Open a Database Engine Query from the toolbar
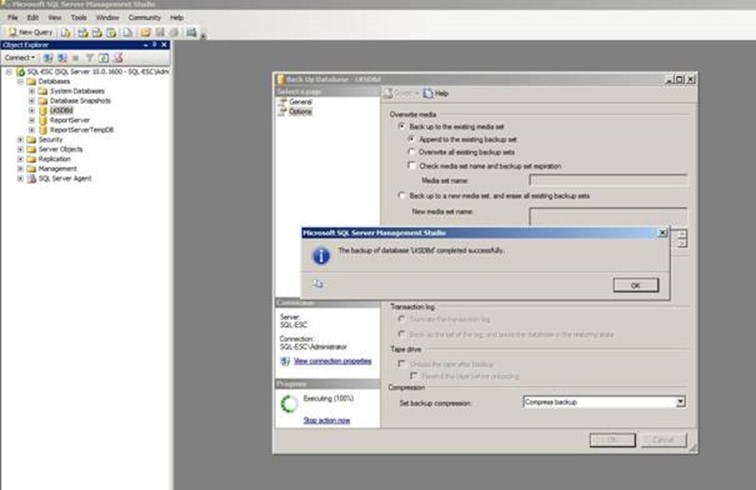 [66, 32]
